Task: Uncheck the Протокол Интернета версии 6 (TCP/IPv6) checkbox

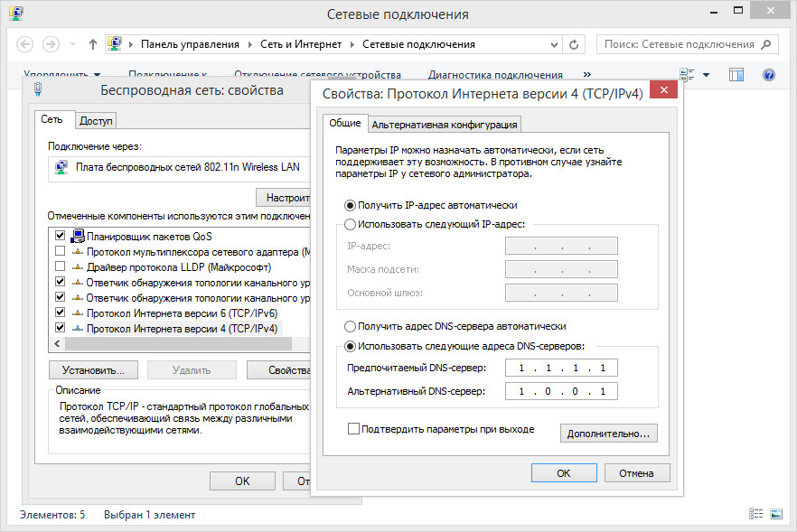Action: pos(60,312)
